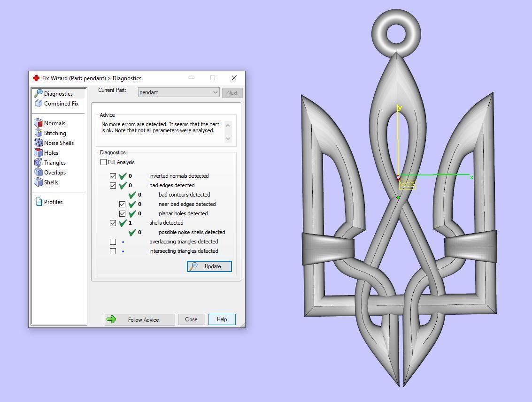Viewport: 532px width, 402px height.
Task: Click the Diagnostics magnifier icon in sidebar
Action: (38, 93)
